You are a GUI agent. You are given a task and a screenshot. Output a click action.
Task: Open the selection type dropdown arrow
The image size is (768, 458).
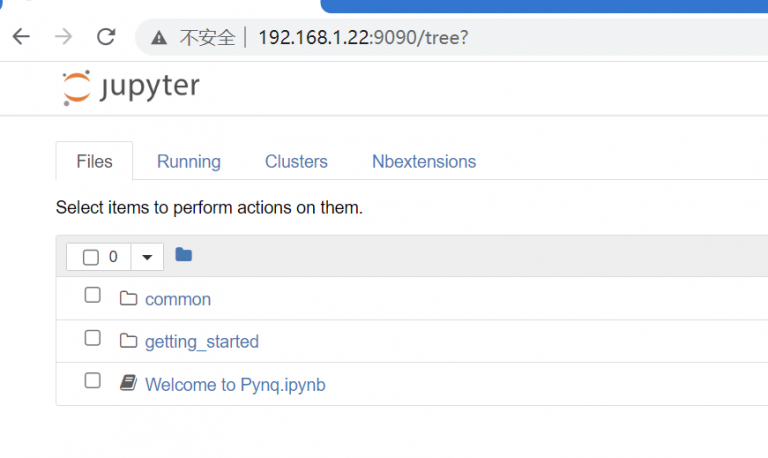tap(147, 257)
